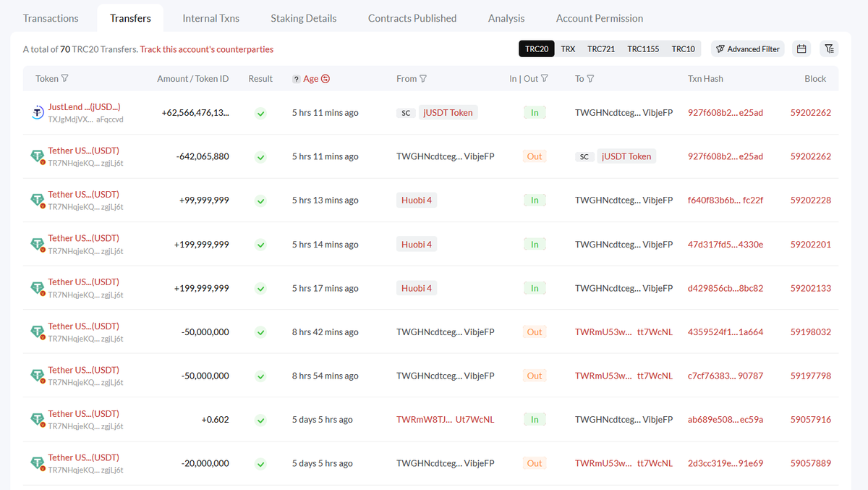Viewport: 868px width, 490px height.
Task: Click the In badge on the +0.602 row
Action: coord(535,420)
